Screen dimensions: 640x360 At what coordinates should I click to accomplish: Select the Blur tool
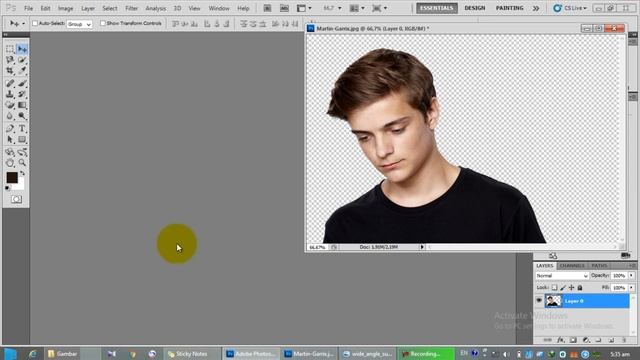(10, 116)
